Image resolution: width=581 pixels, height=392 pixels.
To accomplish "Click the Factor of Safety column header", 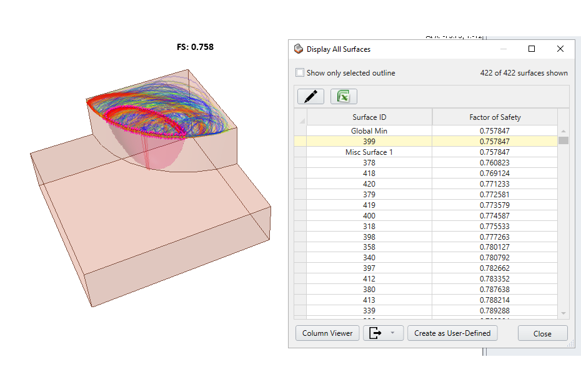I will point(495,117).
